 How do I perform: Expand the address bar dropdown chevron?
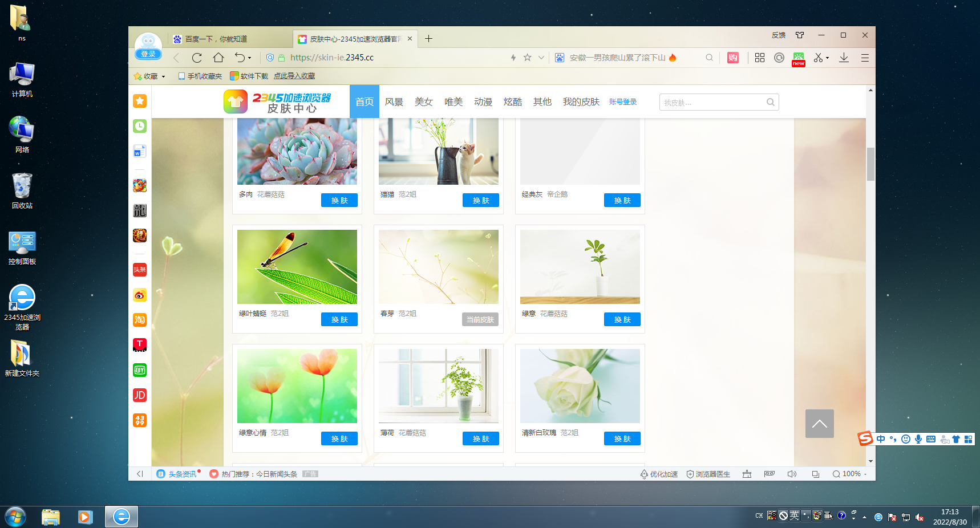click(x=541, y=58)
